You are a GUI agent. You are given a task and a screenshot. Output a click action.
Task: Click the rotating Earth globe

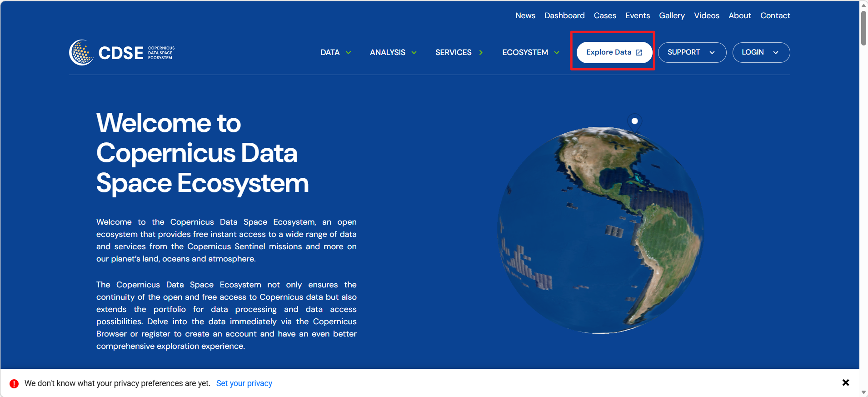(x=601, y=230)
